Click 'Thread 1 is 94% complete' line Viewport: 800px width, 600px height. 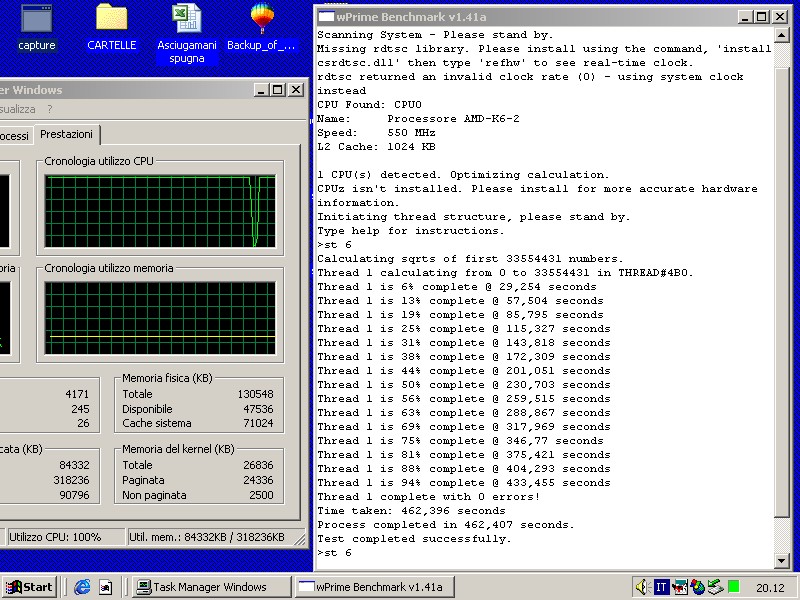coord(464,483)
